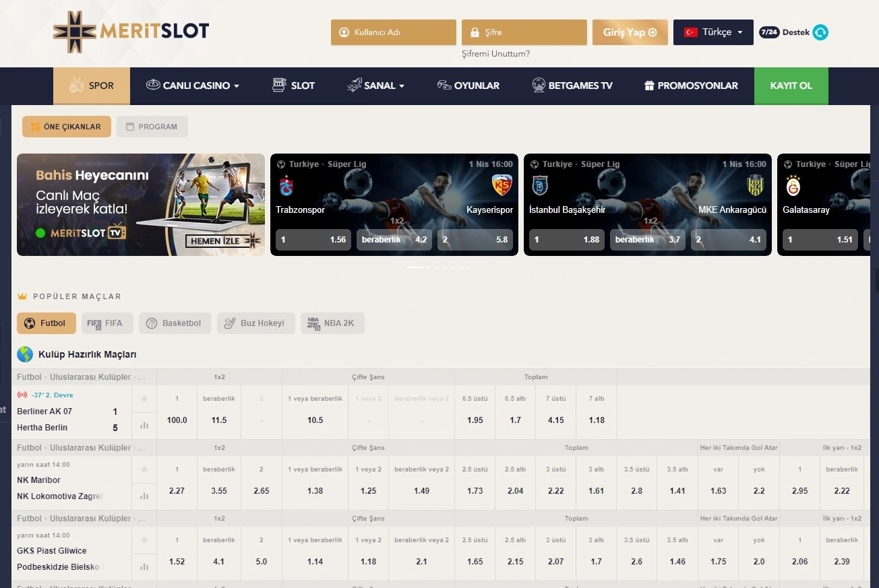Click the İstanbul Başakşehir team crest
This screenshot has width=879, height=588.
541,186
